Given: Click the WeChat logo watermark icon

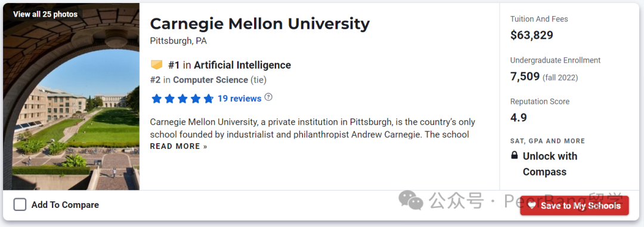Looking at the screenshot, I should point(410,200).
